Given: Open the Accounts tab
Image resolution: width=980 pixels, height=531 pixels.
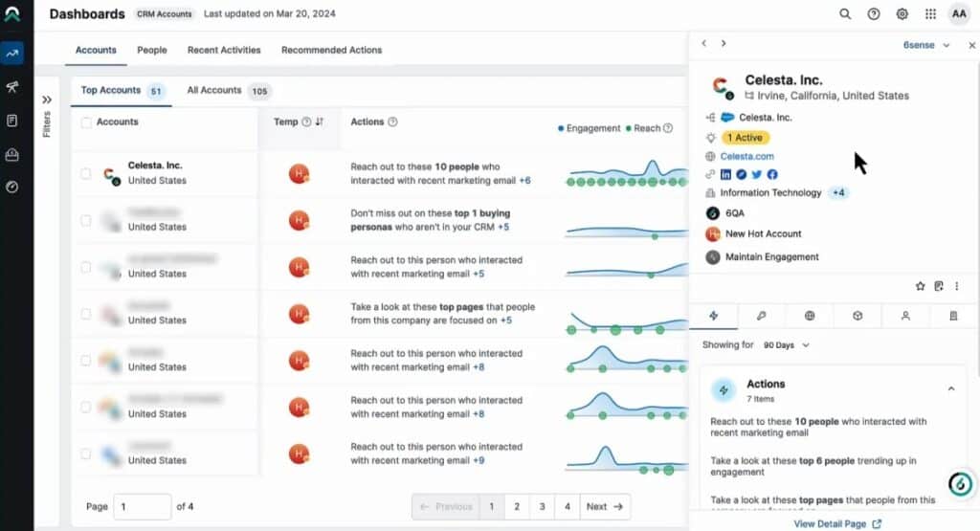Looking at the screenshot, I should tap(96, 50).
